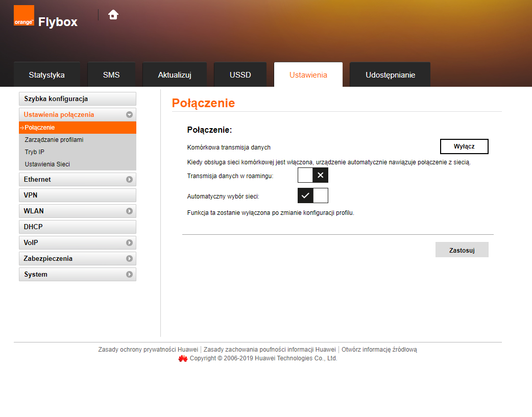The height and width of the screenshot is (417, 532).
Task: Disable Automatyczny wybór sieci
Action: pos(312,195)
